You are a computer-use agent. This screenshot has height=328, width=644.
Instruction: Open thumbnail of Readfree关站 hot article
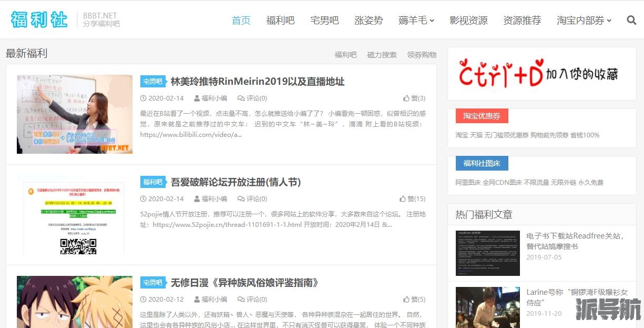pyautogui.click(x=488, y=253)
